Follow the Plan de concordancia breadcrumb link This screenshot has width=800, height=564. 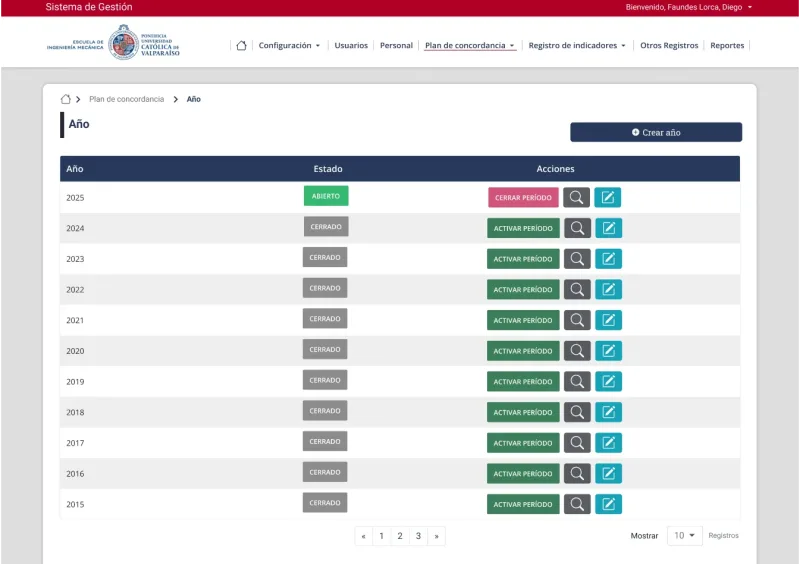pyautogui.click(x=127, y=99)
